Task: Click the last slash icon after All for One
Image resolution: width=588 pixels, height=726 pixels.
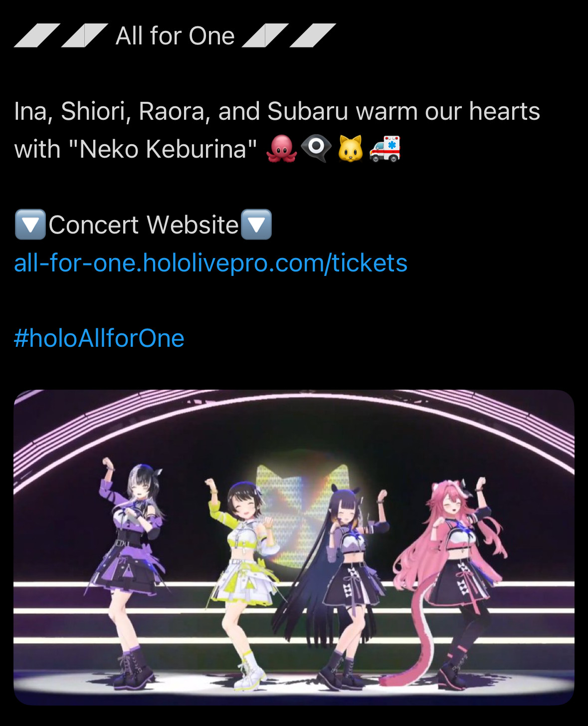Action: point(313,35)
